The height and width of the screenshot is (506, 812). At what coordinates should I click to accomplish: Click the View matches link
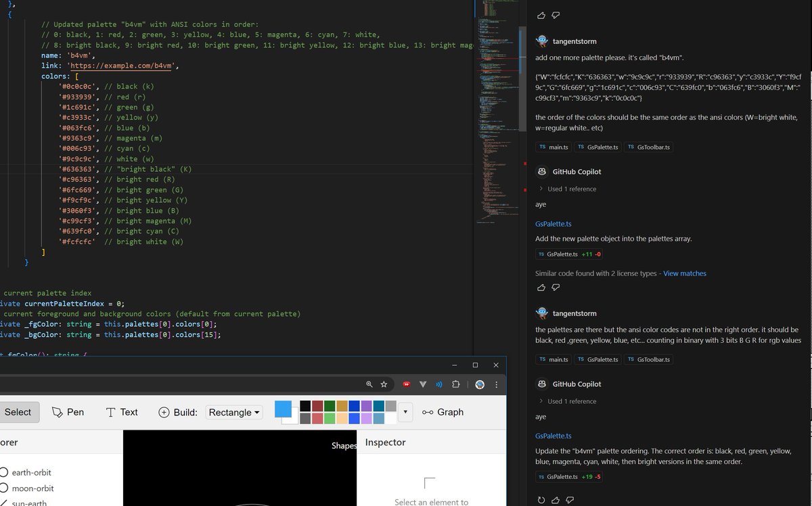tap(685, 273)
